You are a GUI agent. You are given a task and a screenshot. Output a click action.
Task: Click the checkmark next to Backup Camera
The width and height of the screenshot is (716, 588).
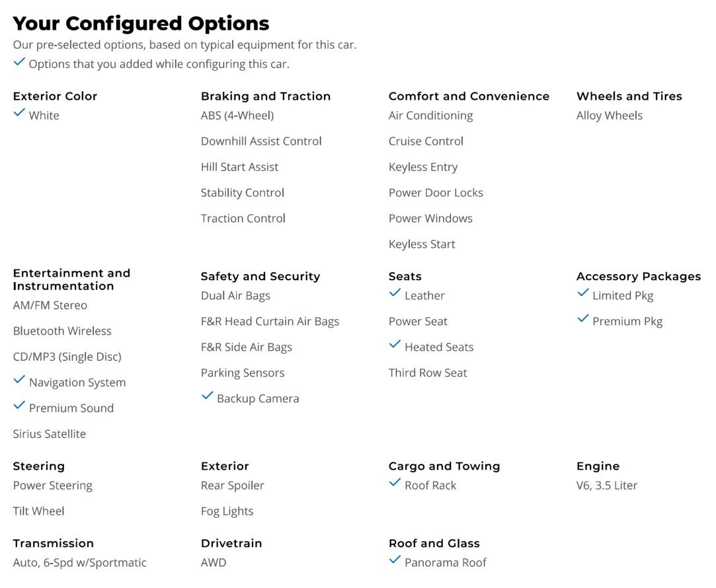click(x=208, y=396)
